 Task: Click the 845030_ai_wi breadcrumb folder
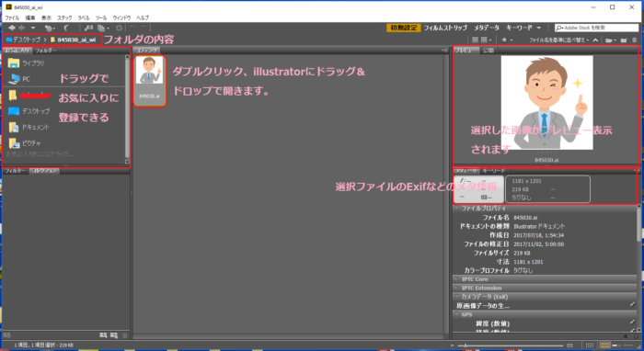[74, 40]
